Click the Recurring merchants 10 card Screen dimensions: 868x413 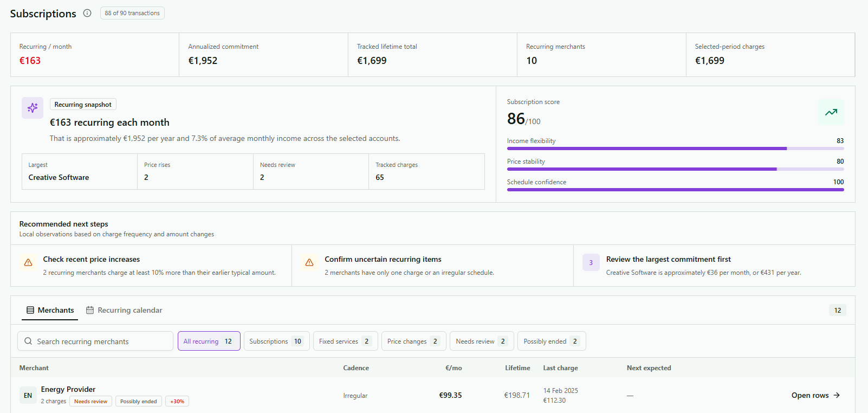point(601,55)
